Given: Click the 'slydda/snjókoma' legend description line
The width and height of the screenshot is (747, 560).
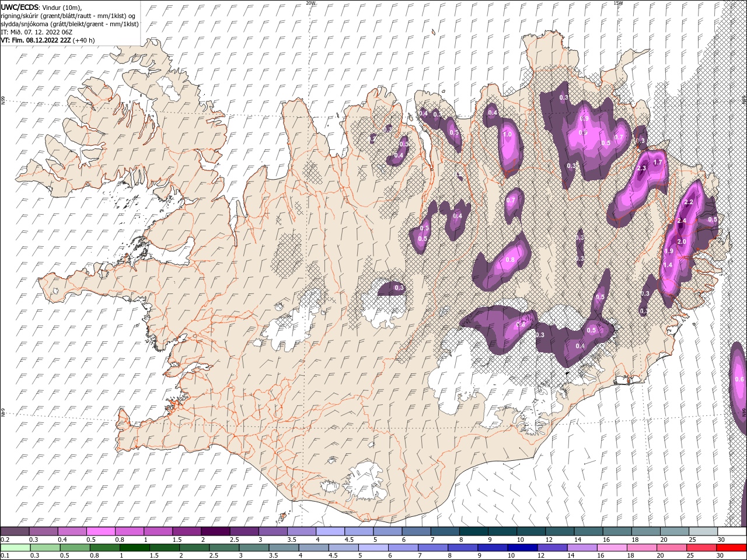Looking at the screenshot, I should click(70, 24).
